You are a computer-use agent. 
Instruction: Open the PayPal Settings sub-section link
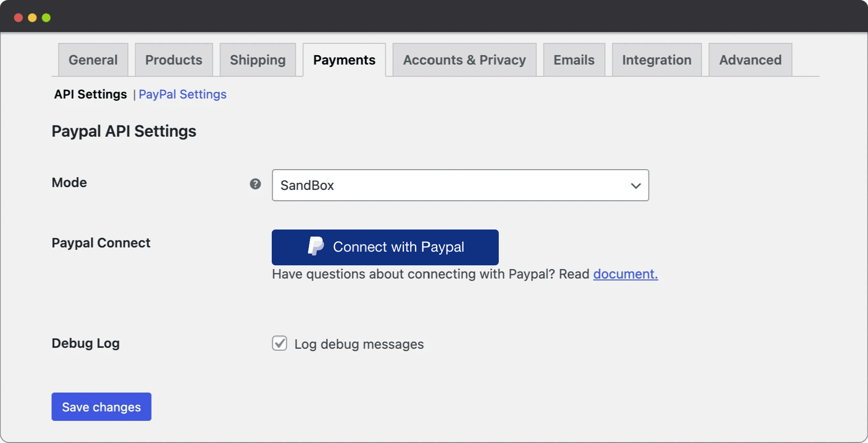pyautogui.click(x=182, y=94)
